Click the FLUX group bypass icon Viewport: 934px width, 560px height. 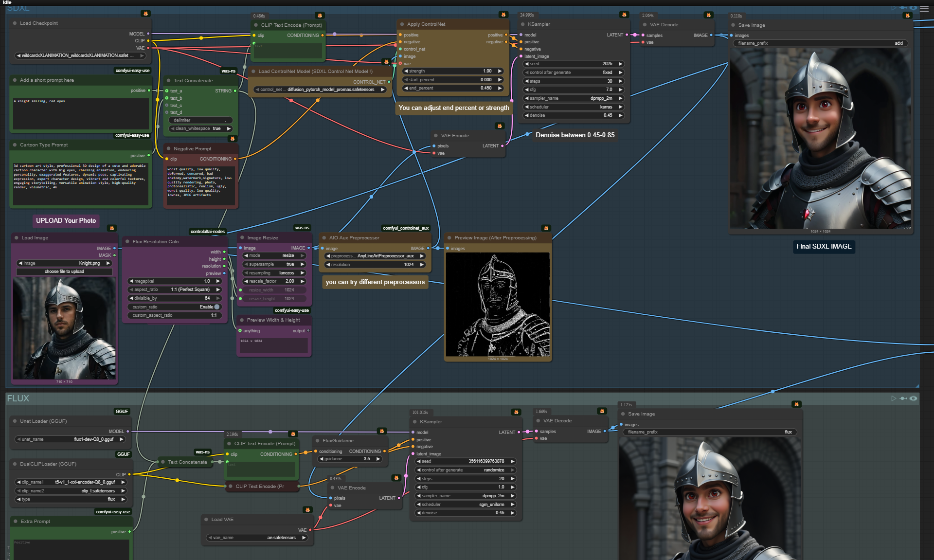(x=903, y=398)
